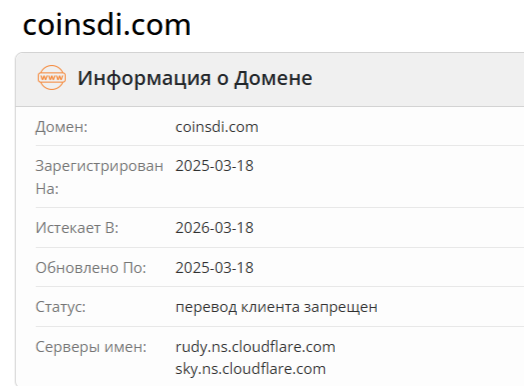524x386 pixels.
Task: Click the coinsdi.com page title
Action: click(107, 25)
